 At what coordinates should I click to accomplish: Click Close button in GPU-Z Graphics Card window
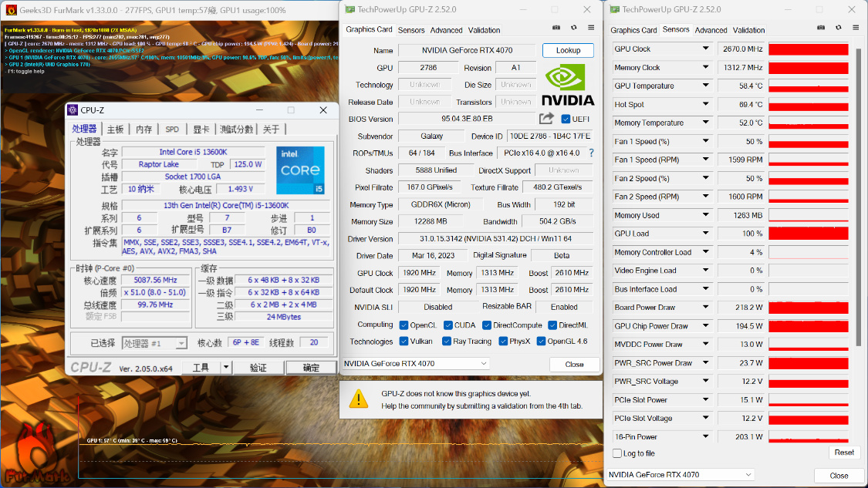[574, 364]
